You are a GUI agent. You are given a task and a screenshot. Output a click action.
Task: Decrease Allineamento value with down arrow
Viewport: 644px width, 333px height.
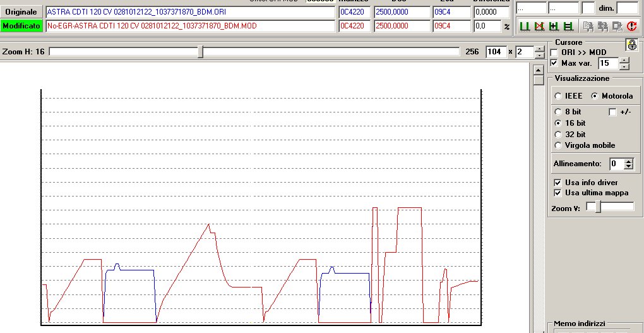(x=628, y=167)
